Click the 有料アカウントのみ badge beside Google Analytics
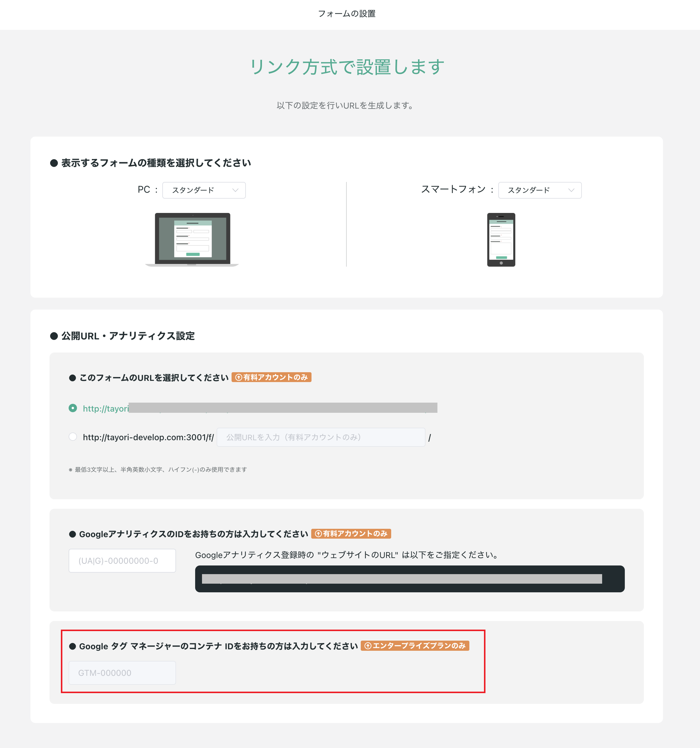Viewport: 700px width, 748px height. 351,534
